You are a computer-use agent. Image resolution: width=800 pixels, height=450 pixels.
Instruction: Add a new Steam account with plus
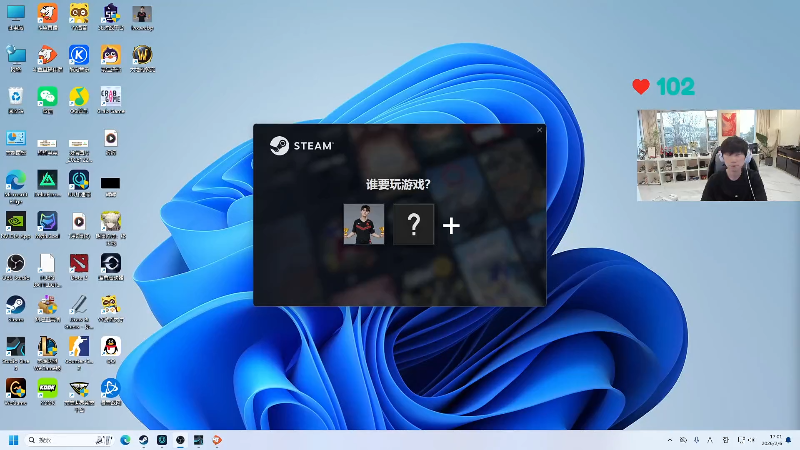[451, 226]
